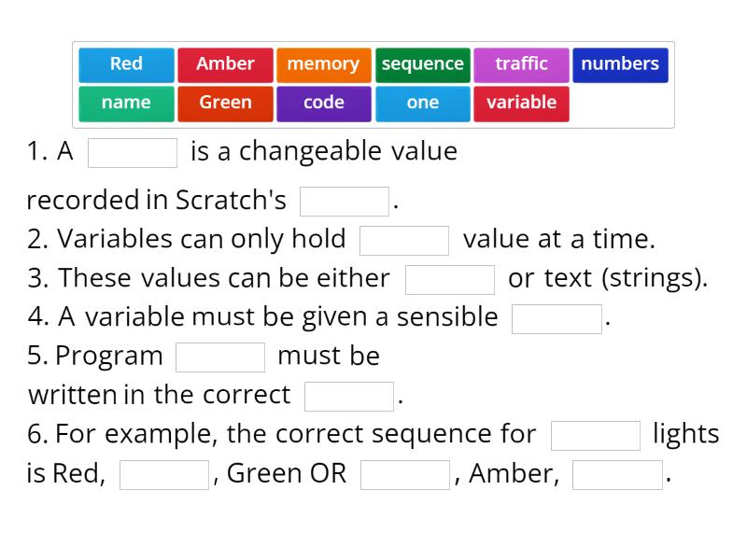The width and height of the screenshot is (747, 560).
Task: Choose the "sequence" tile
Action: tap(423, 64)
